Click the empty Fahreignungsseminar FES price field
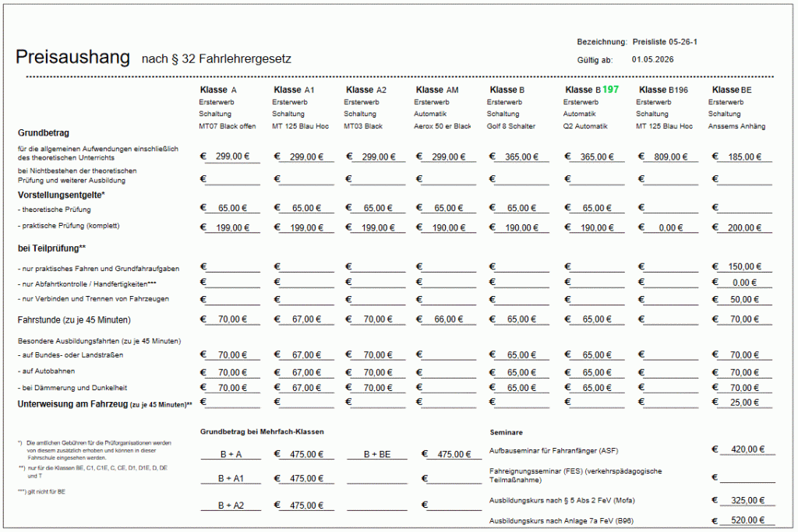The width and height of the screenshot is (798, 532). point(746,477)
